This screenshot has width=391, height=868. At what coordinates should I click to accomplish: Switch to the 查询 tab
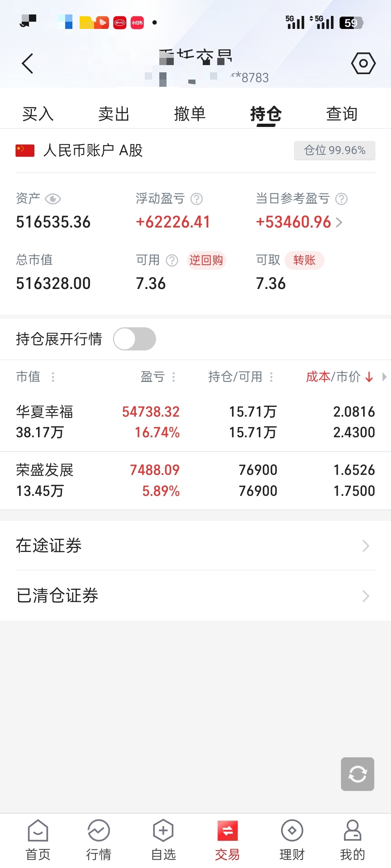pos(342,114)
